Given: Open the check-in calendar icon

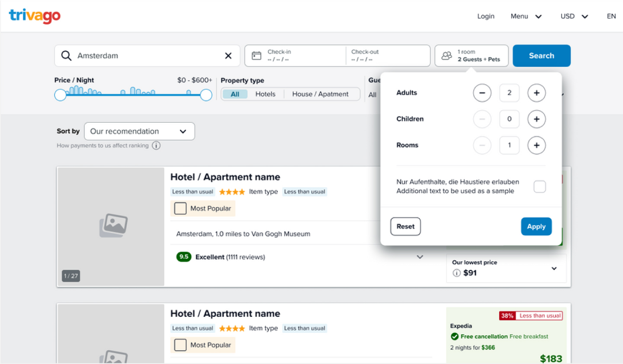Looking at the screenshot, I should tap(257, 56).
